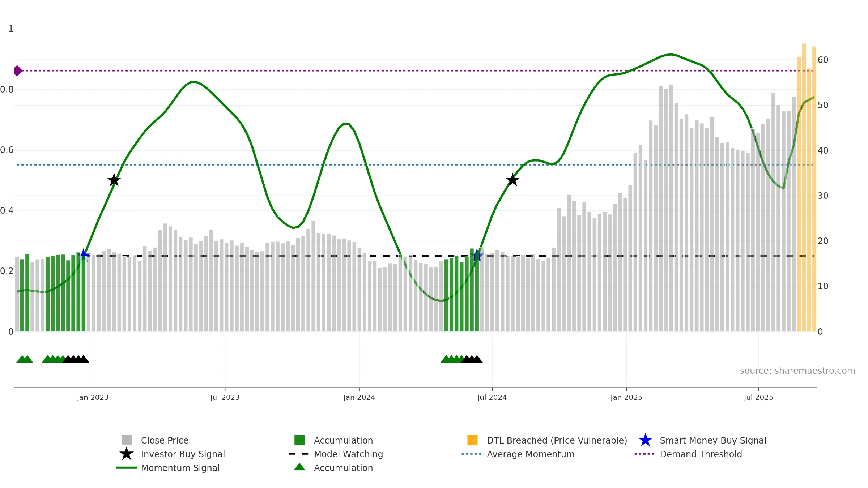Click the black Investor Buy star after Jul 2024
This screenshot has height=488, width=868.
(x=512, y=180)
